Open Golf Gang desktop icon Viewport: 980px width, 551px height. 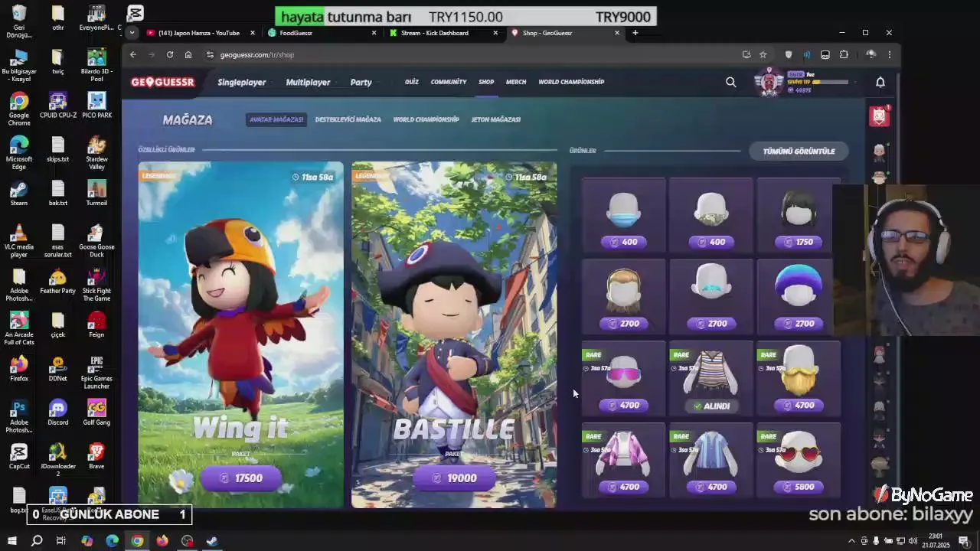(96, 412)
